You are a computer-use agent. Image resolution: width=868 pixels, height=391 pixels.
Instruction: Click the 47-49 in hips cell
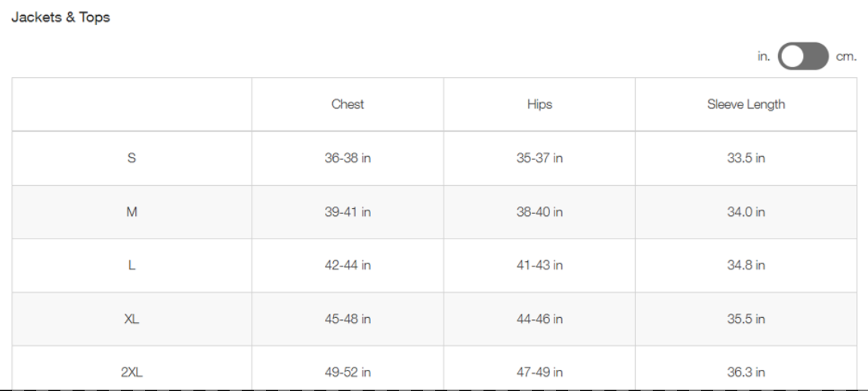pos(539,372)
